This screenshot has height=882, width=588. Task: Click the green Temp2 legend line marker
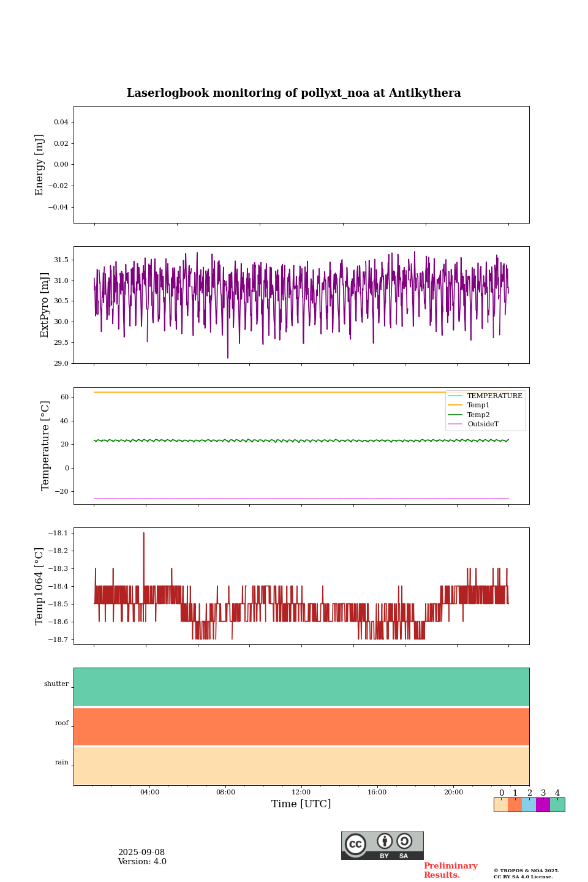(455, 415)
